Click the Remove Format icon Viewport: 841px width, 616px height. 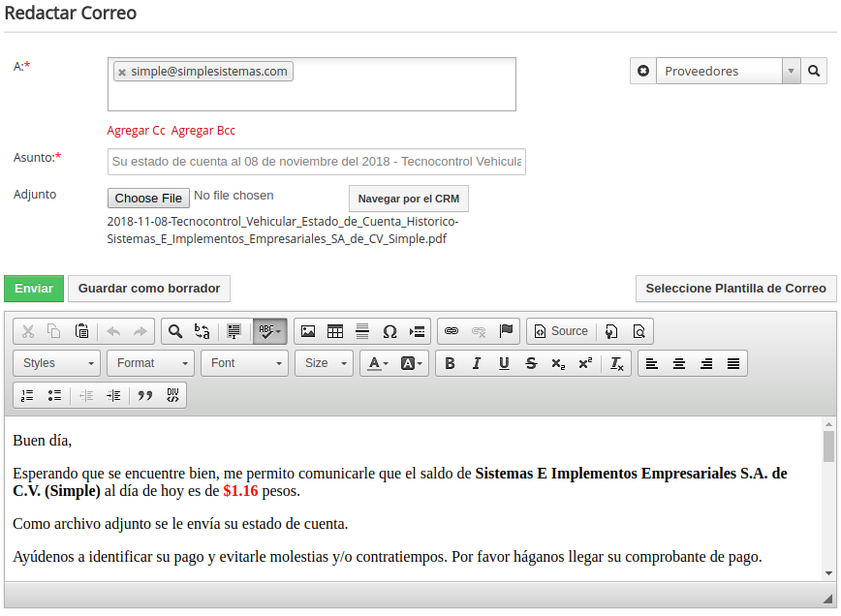[617, 363]
